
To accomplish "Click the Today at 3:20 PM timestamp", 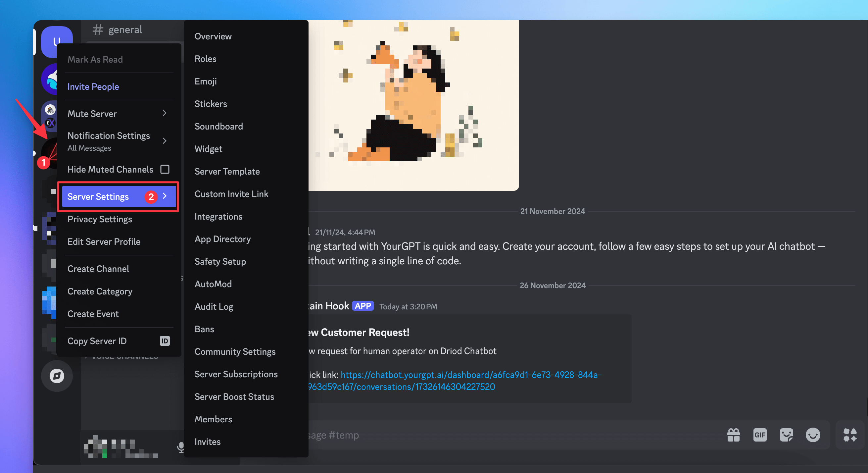I will (x=408, y=306).
